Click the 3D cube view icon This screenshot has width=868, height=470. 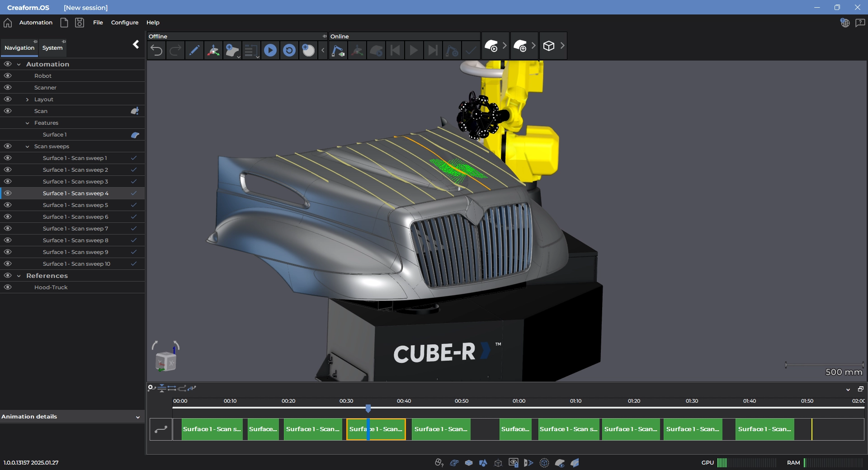(x=548, y=46)
